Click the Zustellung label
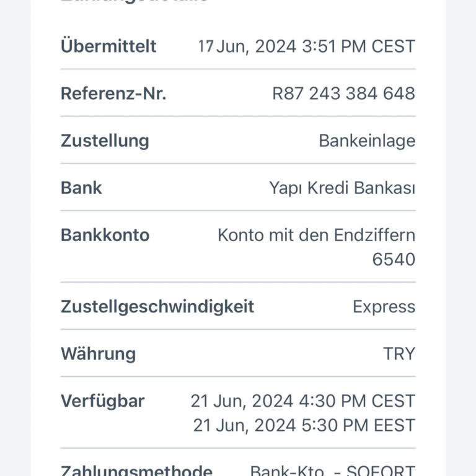476x476 pixels. tap(105, 141)
